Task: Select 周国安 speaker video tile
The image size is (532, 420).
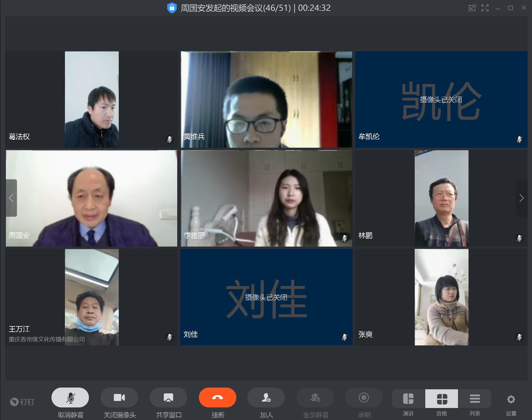Action: tap(91, 198)
